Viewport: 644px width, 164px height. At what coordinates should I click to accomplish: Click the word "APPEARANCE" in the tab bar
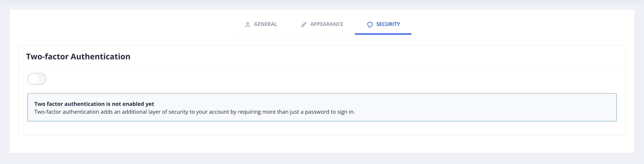327,24
